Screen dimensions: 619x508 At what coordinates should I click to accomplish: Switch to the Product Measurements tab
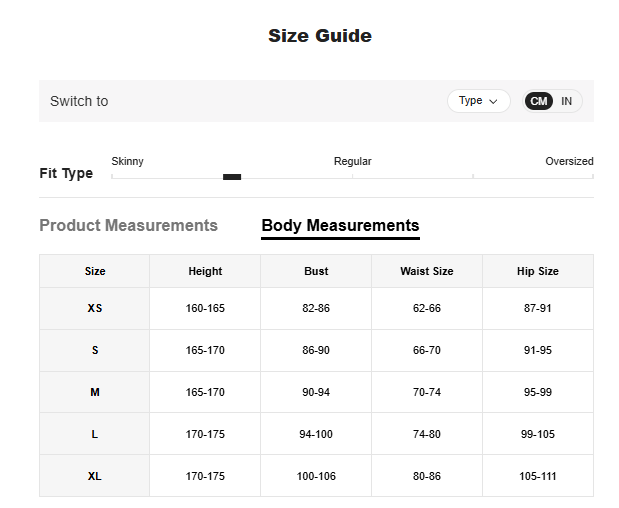128,225
